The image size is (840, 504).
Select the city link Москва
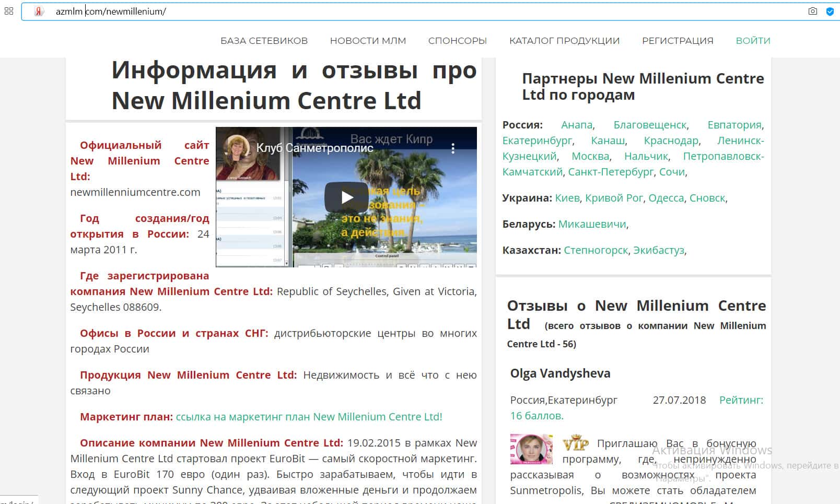coord(590,156)
